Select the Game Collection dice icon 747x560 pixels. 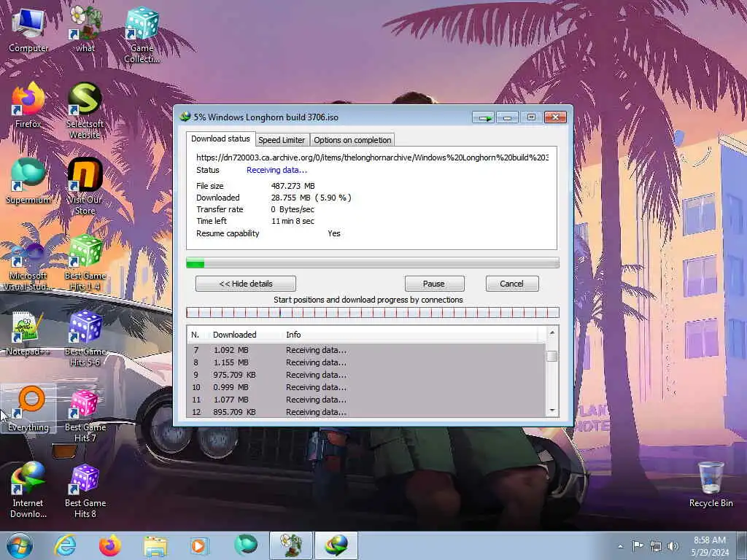point(142,35)
